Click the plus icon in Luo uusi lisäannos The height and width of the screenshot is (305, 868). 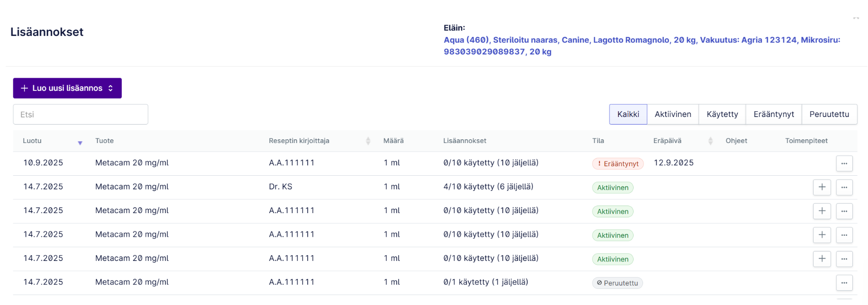(25, 88)
